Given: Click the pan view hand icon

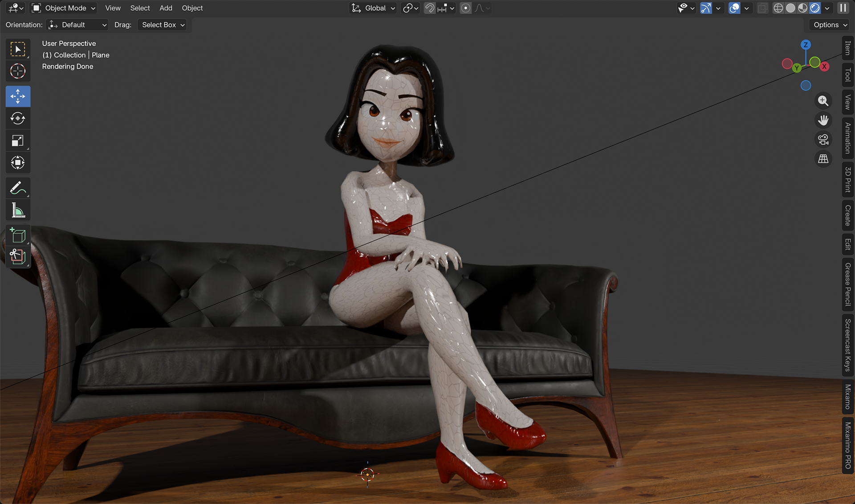Looking at the screenshot, I should tap(823, 120).
